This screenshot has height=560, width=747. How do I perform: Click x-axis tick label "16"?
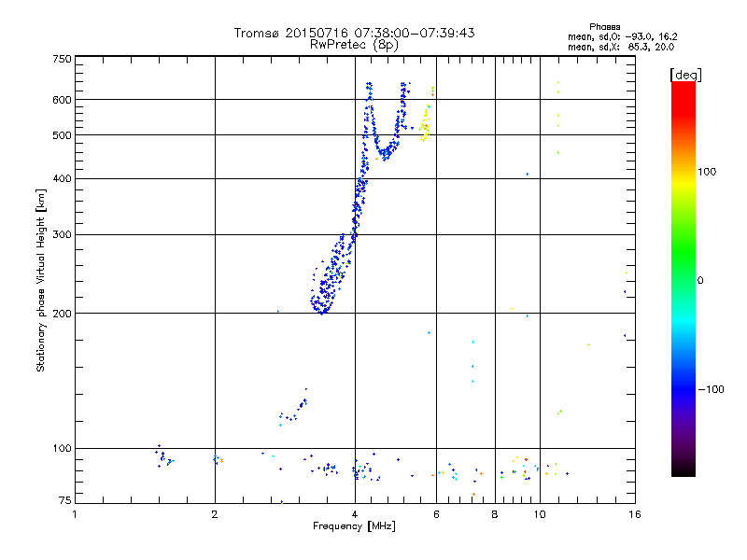(x=635, y=514)
